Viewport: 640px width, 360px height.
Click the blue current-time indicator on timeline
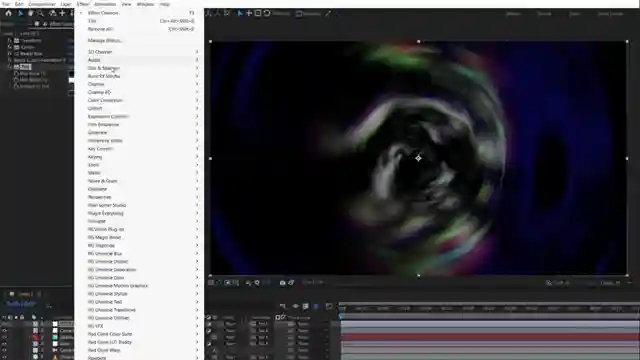tap(340, 316)
